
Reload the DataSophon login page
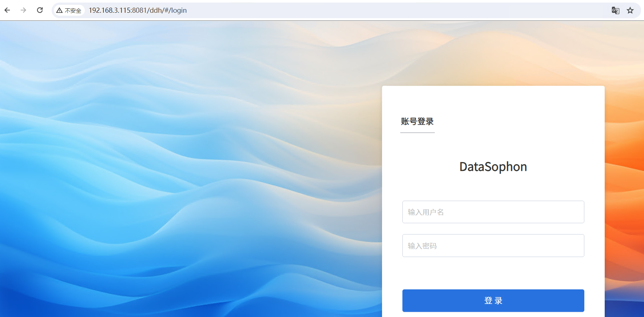point(40,10)
